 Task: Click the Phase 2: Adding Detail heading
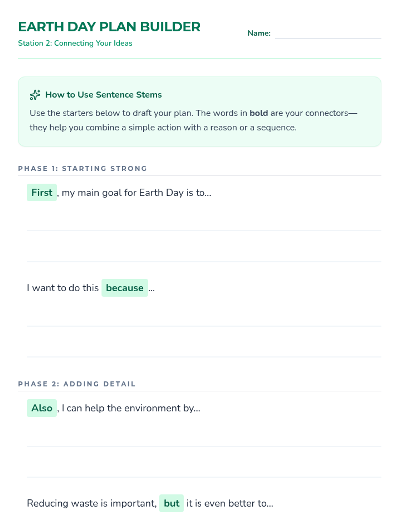pos(77,384)
